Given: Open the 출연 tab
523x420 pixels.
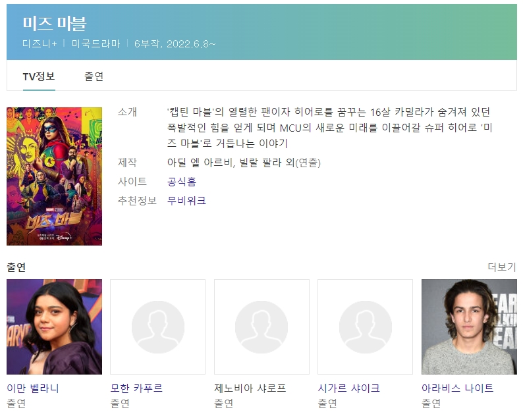Looking at the screenshot, I should 94,76.
